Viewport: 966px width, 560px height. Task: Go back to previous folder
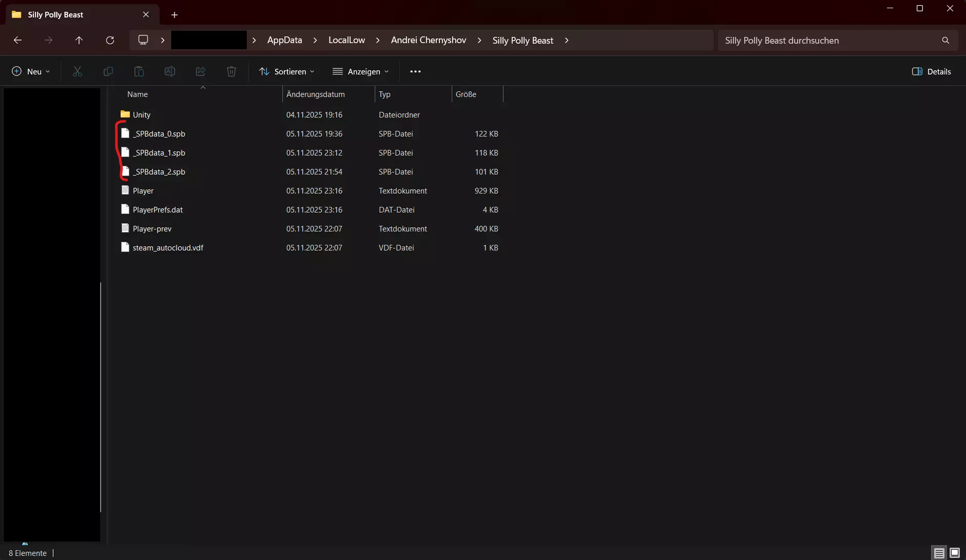pos(17,40)
